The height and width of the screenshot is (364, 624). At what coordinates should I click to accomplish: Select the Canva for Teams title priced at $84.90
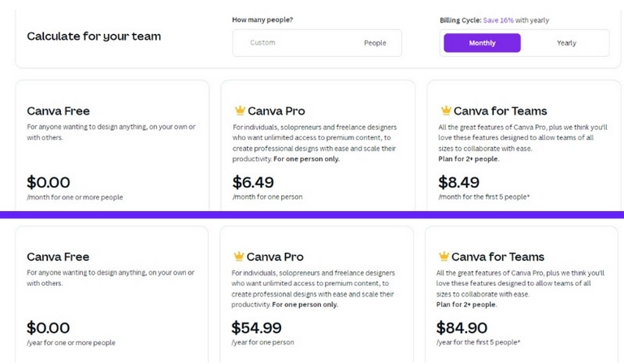coord(498,257)
